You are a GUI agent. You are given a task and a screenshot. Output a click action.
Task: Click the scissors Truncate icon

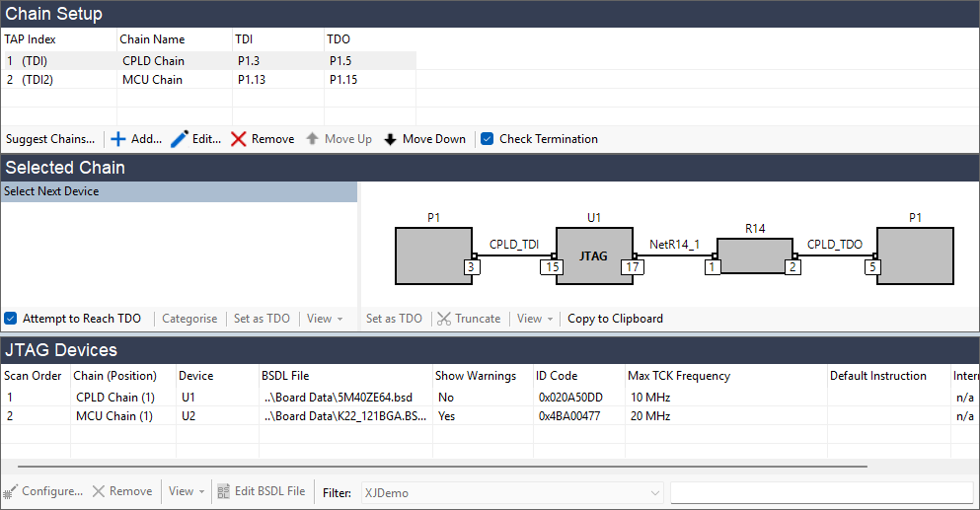(x=445, y=319)
